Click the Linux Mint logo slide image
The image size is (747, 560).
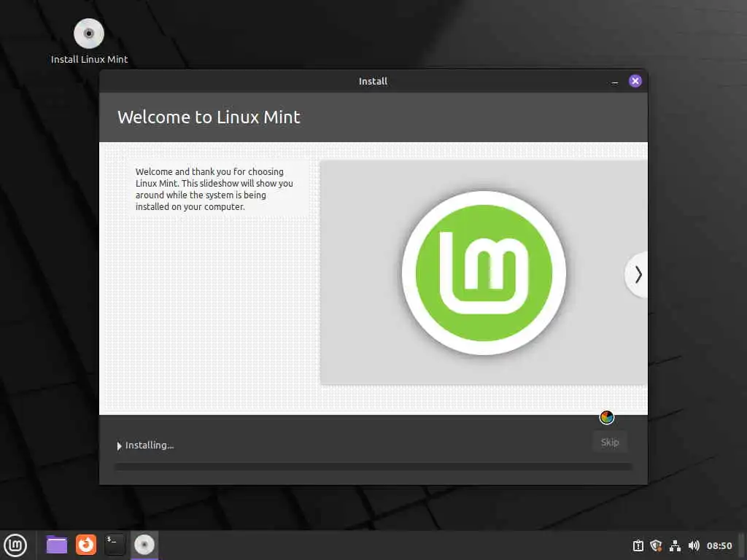pyautogui.click(x=484, y=273)
